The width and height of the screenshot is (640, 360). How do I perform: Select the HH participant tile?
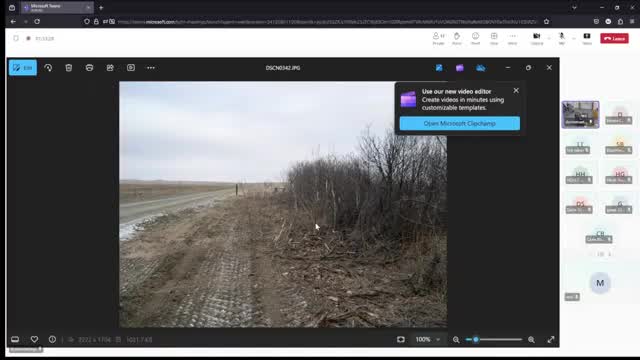click(x=580, y=176)
